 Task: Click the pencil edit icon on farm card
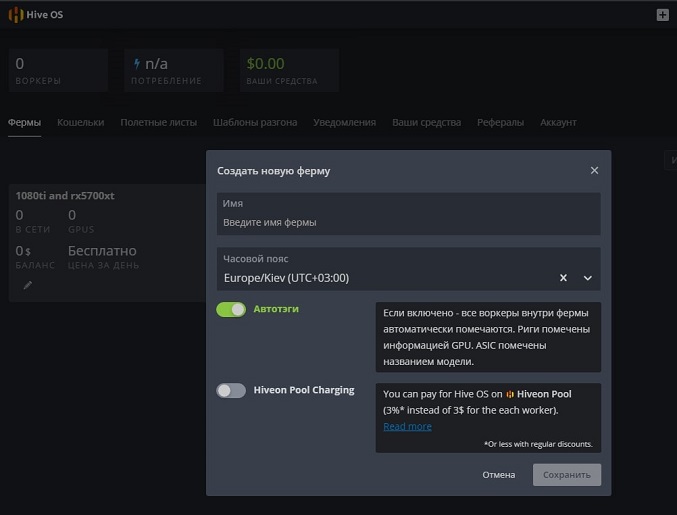coord(28,285)
